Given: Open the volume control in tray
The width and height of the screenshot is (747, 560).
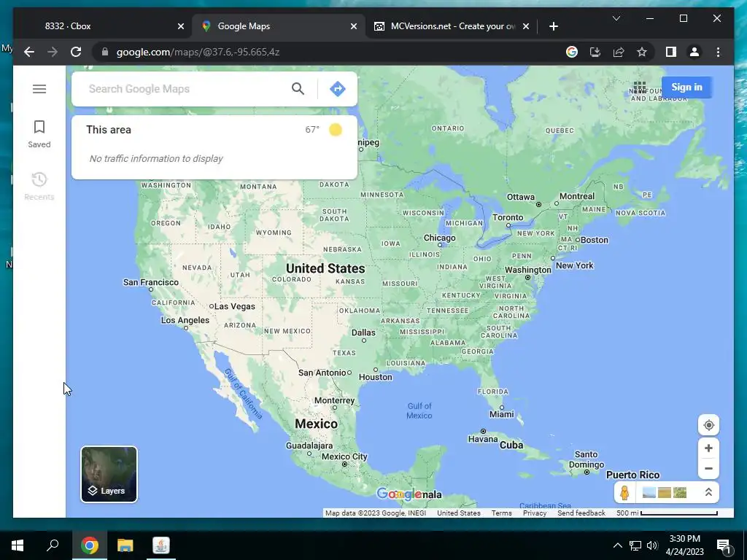Looking at the screenshot, I should [652, 545].
